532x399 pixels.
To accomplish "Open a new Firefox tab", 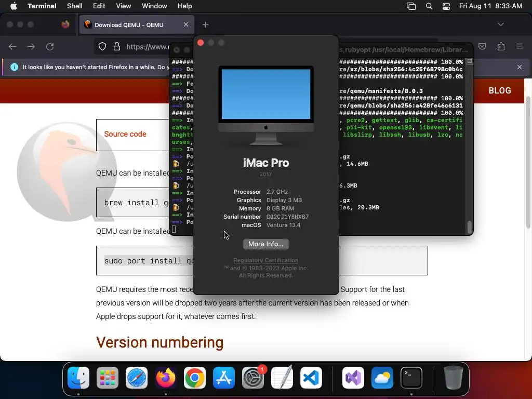I will pyautogui.click(x=205, y=25).
